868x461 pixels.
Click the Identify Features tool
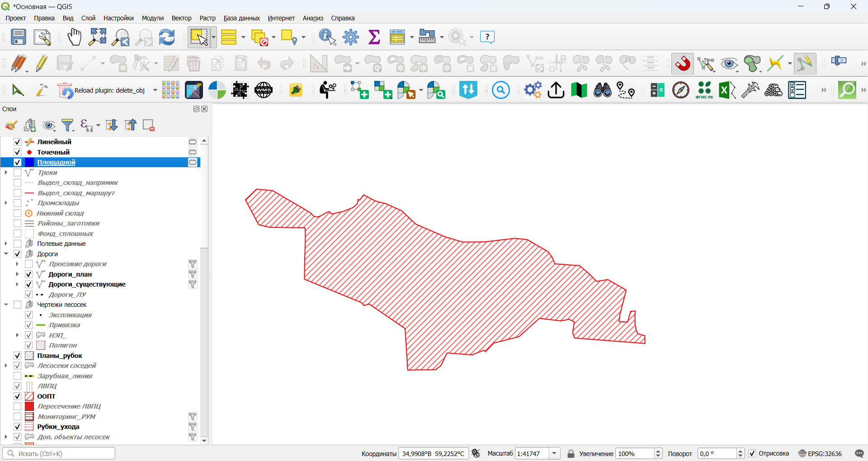coord(328,37)
